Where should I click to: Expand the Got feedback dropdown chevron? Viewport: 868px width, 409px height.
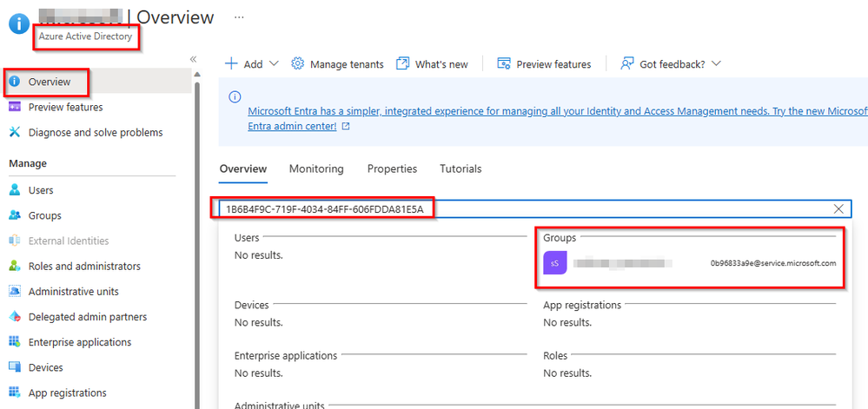point(716,63)
